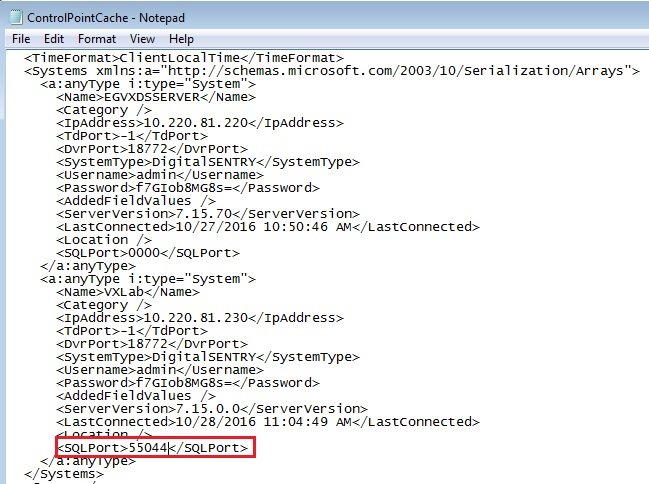The height and width of the screenshot is (484, 649).
Task: Click the Notepad icon in title bar
Action: pos(13,17)
